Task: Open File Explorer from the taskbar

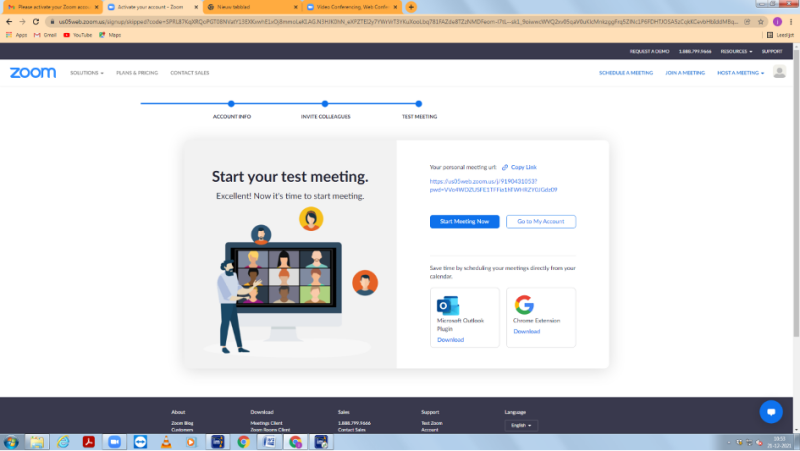Action: 37,442
